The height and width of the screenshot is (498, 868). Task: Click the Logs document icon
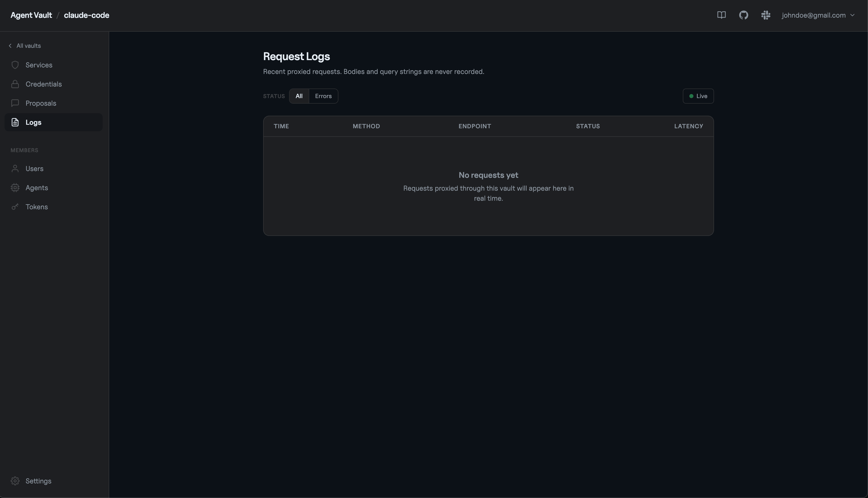15,122
